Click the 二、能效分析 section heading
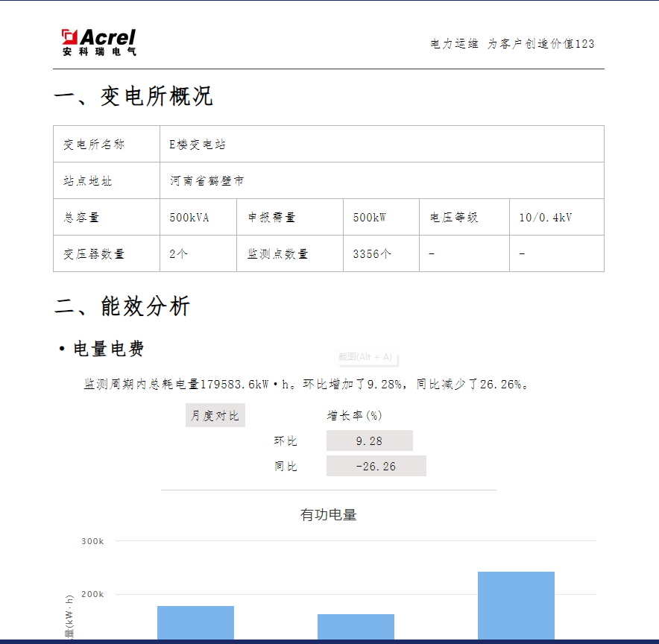This screenshot has width=659, height=644. [122, 306]
